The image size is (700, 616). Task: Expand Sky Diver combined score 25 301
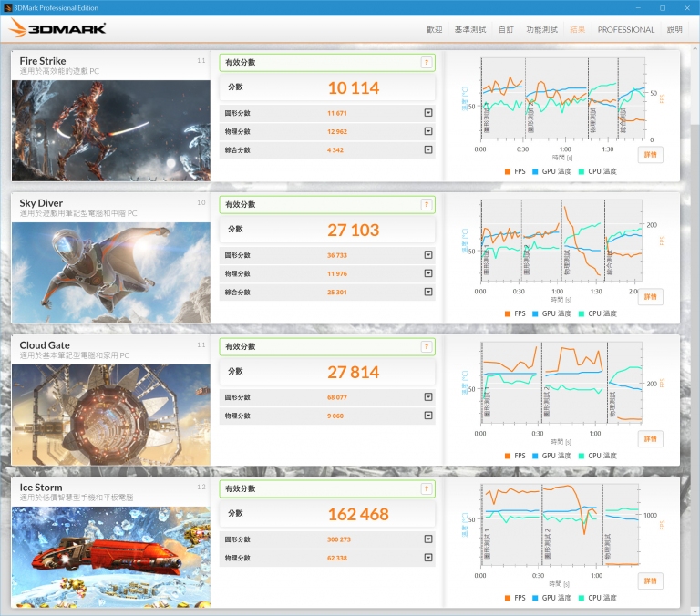[428, 292]
